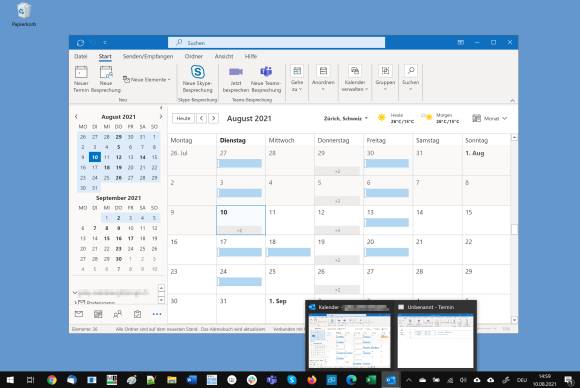Open the Zürich, Schweiz weather location dropdown
This screenshot has height=388, width=580.
pyautogui.click(x=346, y=118)
